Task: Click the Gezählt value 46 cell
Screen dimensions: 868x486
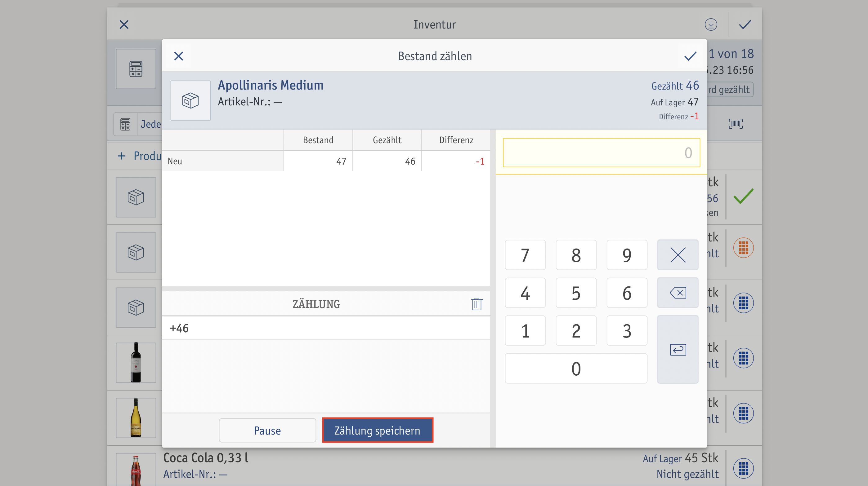Action: [387, 161]
